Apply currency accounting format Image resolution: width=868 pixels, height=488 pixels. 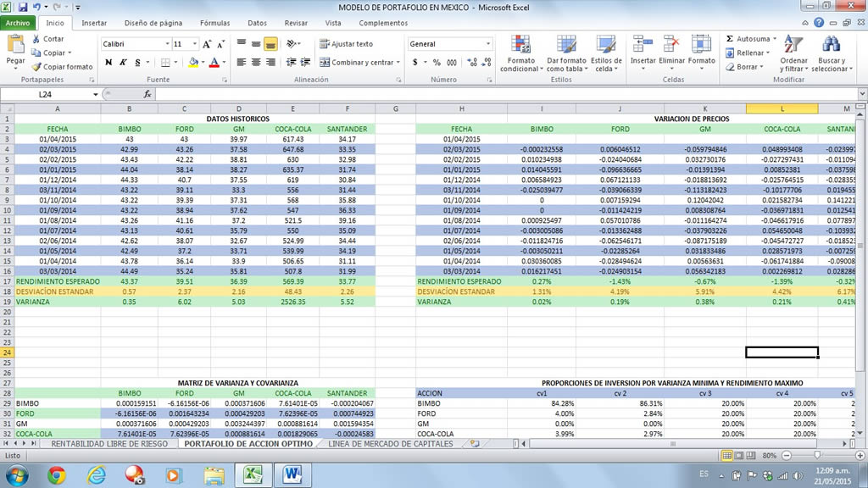click(415, 63)
